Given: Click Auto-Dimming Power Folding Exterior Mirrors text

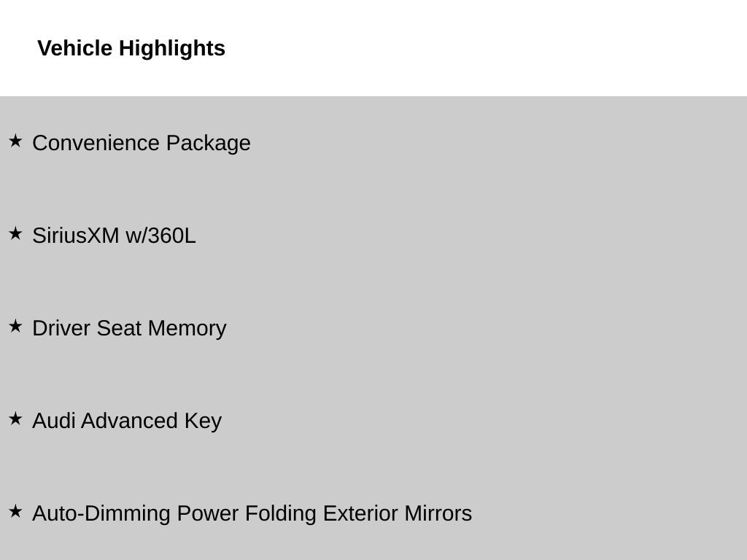Looking at the screenshot, I should [x=252, y=513].
